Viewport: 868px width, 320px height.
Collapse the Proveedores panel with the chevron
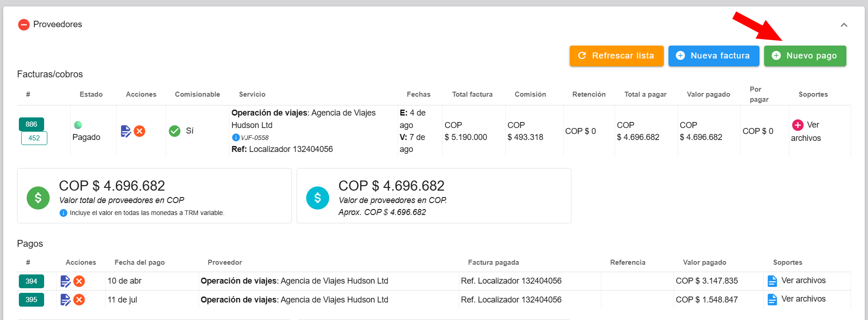pos(844,25)
